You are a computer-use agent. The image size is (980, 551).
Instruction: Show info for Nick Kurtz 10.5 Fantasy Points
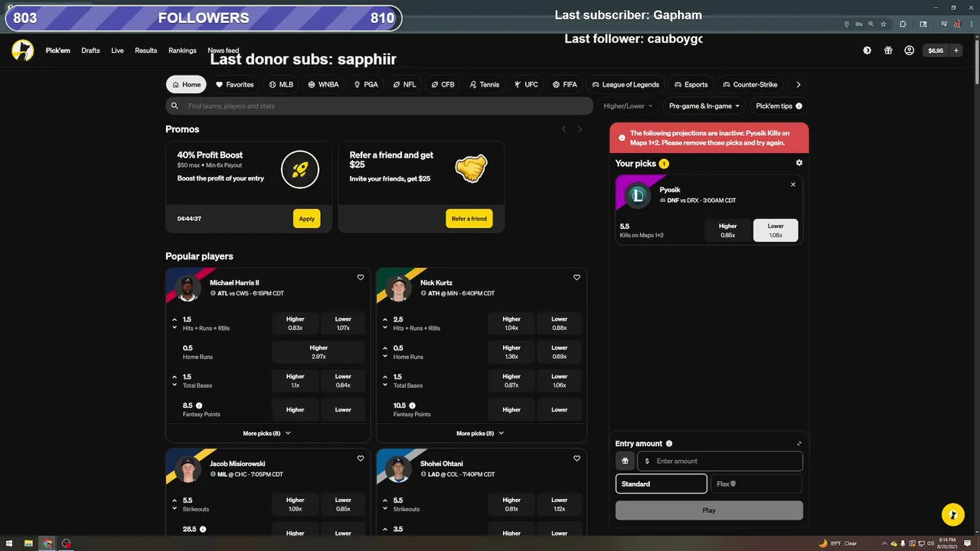tap(412, 406)
